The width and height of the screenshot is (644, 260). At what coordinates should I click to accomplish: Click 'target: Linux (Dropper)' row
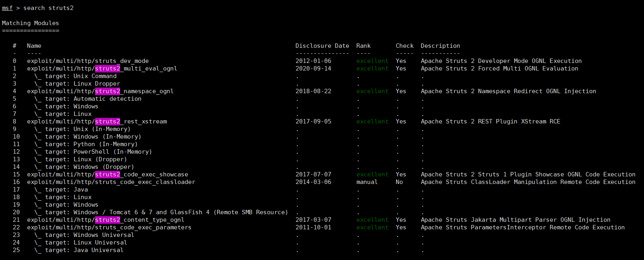point(81,159)
